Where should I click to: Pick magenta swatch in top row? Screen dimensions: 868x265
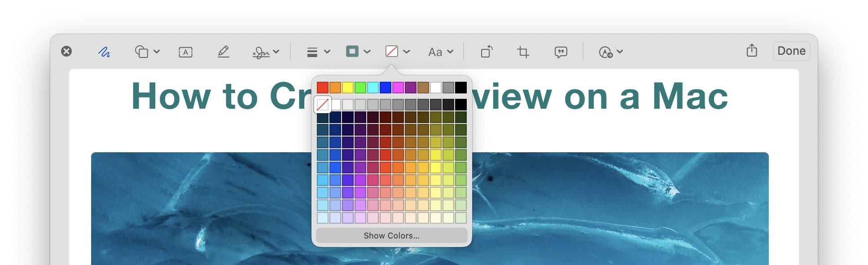point(398,87)
